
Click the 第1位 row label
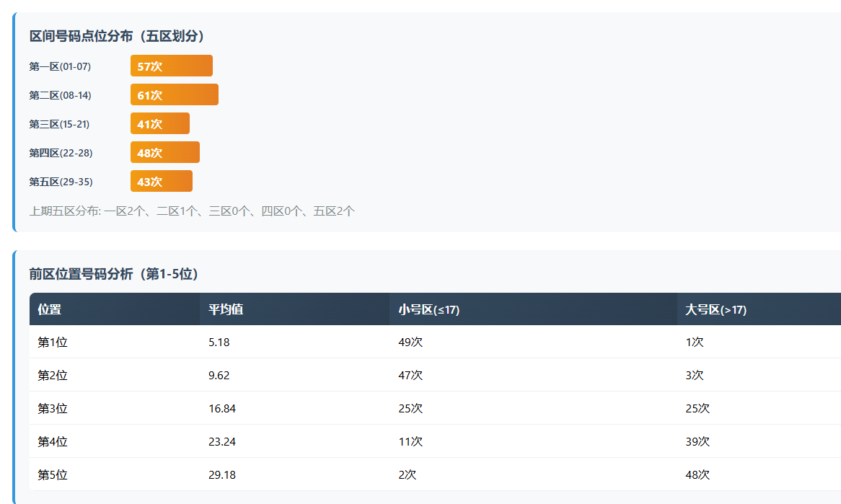click(x=53, y=342)
